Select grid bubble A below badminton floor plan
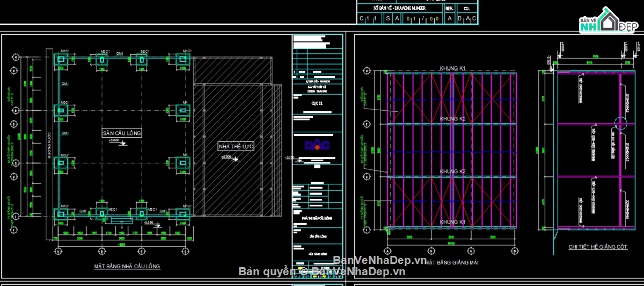This screenshot has width=644, height=286. pyautogui.click(x=59, y=251)
